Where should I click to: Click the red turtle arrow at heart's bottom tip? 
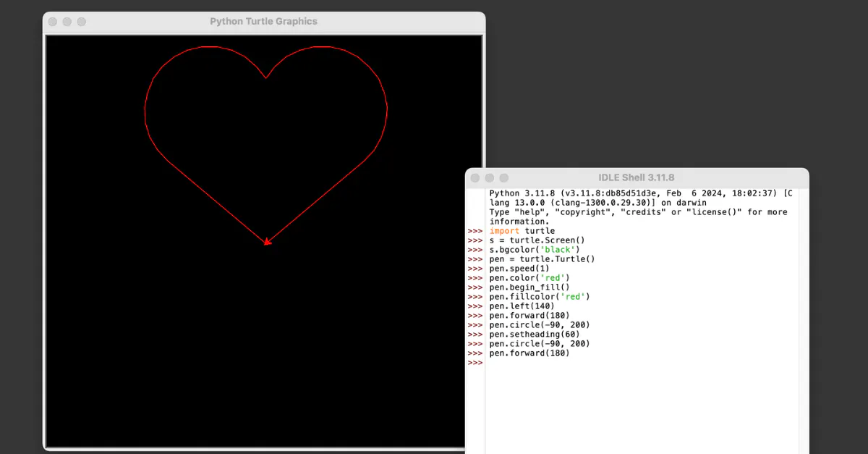click(267, 241)
